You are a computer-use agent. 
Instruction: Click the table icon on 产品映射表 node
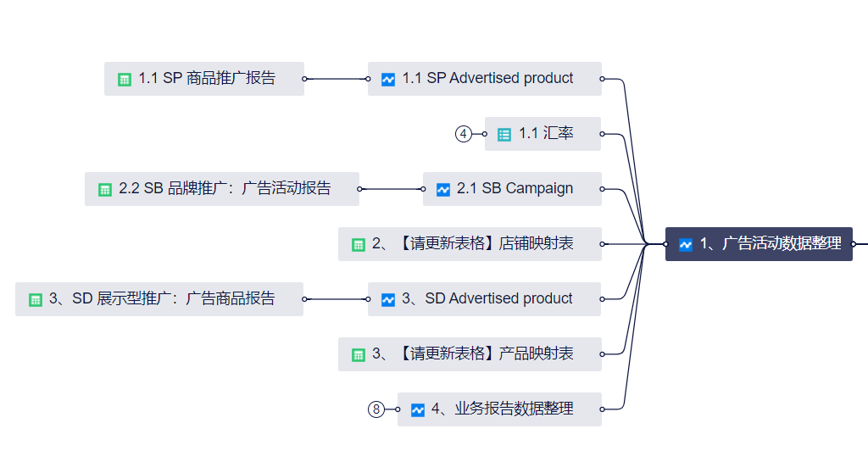coord(359,354)
